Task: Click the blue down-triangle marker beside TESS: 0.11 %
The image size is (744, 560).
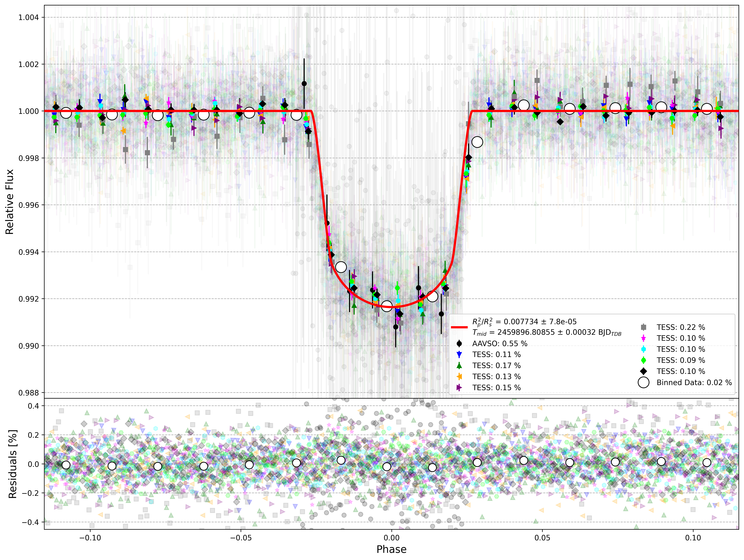Action: (459, 354)
